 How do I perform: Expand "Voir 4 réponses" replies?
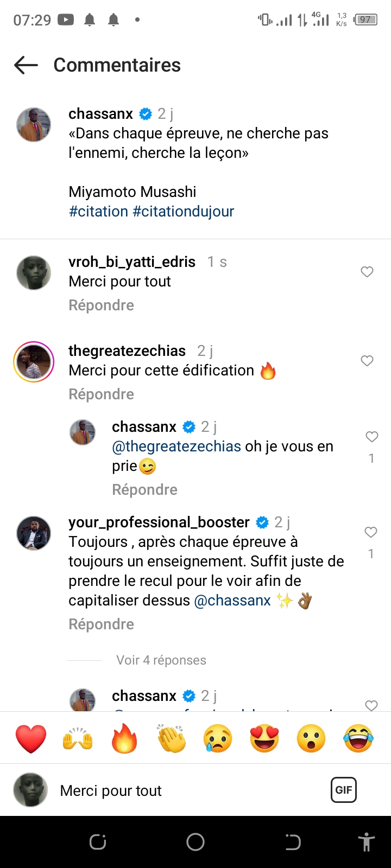pos(161,660)
